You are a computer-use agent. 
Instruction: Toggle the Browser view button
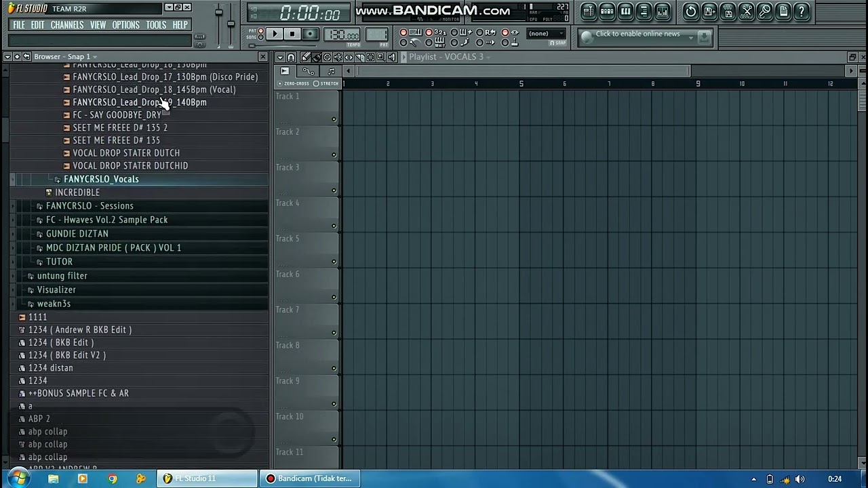click(644, 12)
